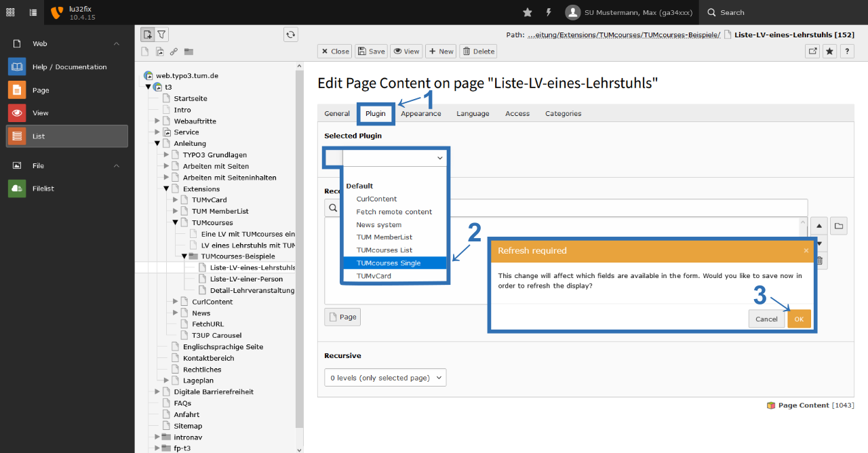Open the Recursive levels dropdown
The height and width of the screenshot is (453, 868).
point(385,378)
